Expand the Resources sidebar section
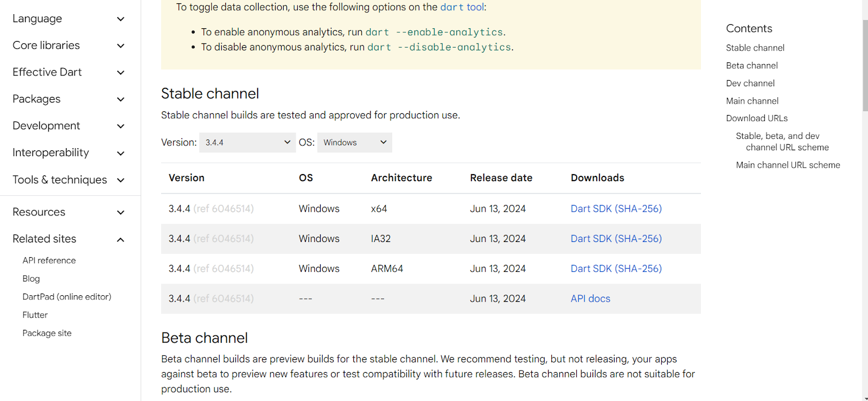 point(68,212)
